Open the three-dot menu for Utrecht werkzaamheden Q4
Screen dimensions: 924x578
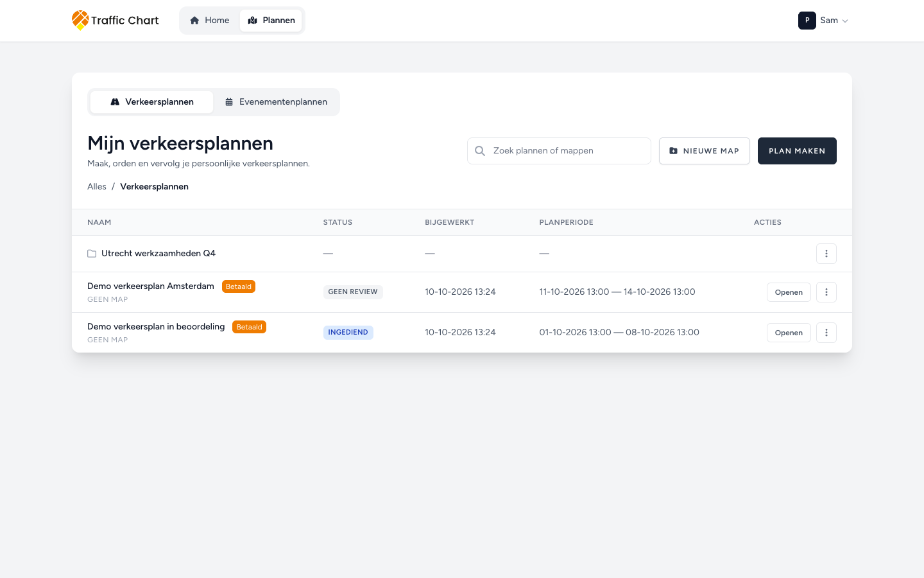(826, 254)
